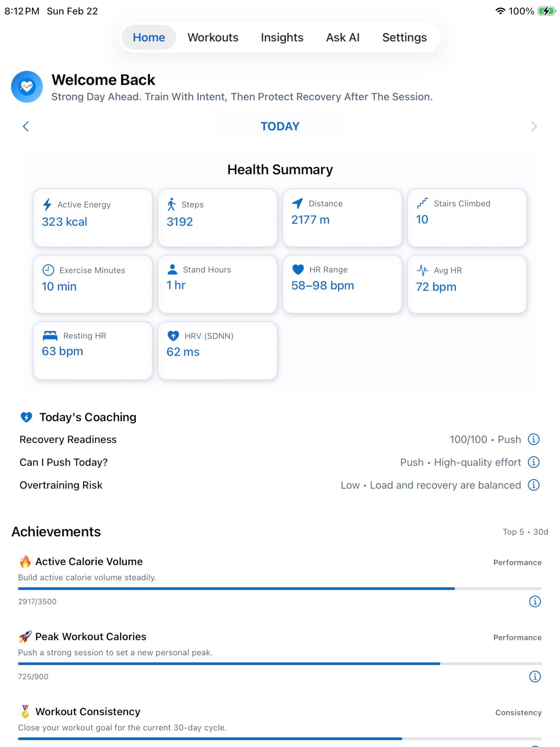Tap the HR Range card
Image resolution: width=560 pixels, height=747 pixels.
pos(342,284)
